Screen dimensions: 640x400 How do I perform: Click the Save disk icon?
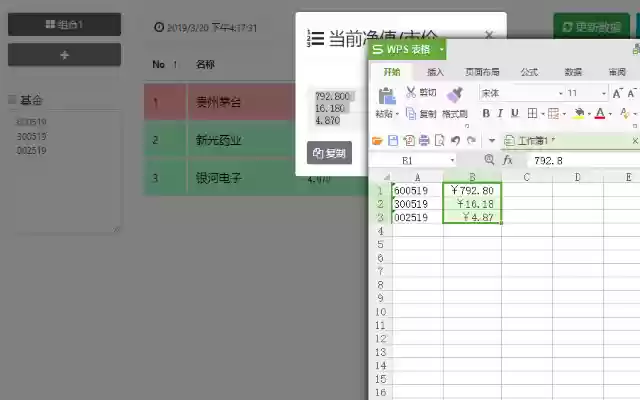(x=393, y=141)
